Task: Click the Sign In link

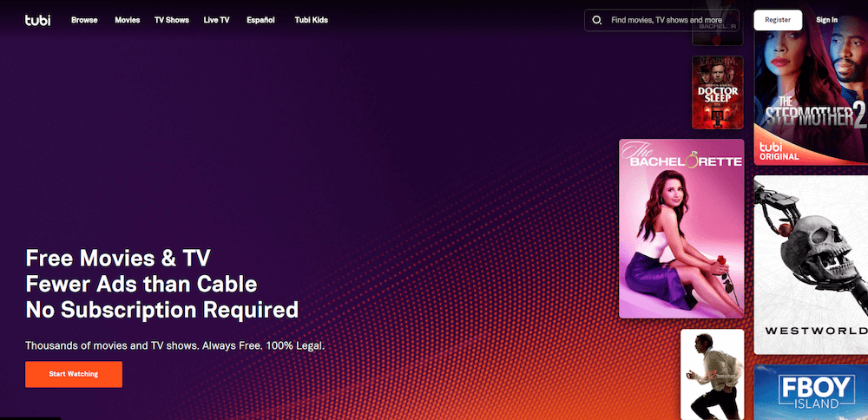Action: tap(826, 20)
